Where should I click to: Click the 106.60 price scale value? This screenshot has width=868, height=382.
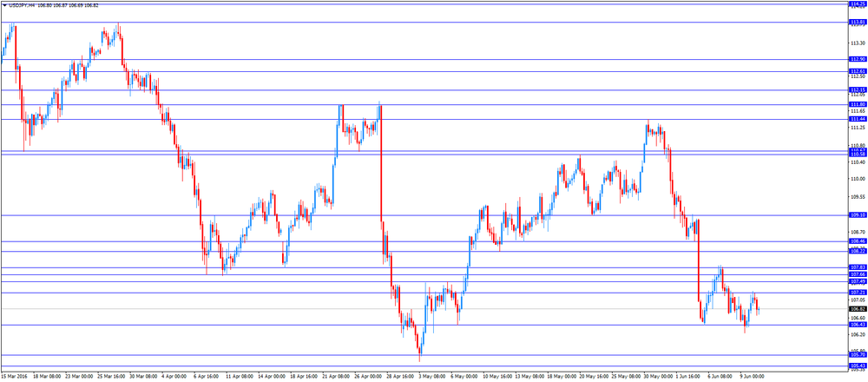pyautogui.click(x=858, y=319)
